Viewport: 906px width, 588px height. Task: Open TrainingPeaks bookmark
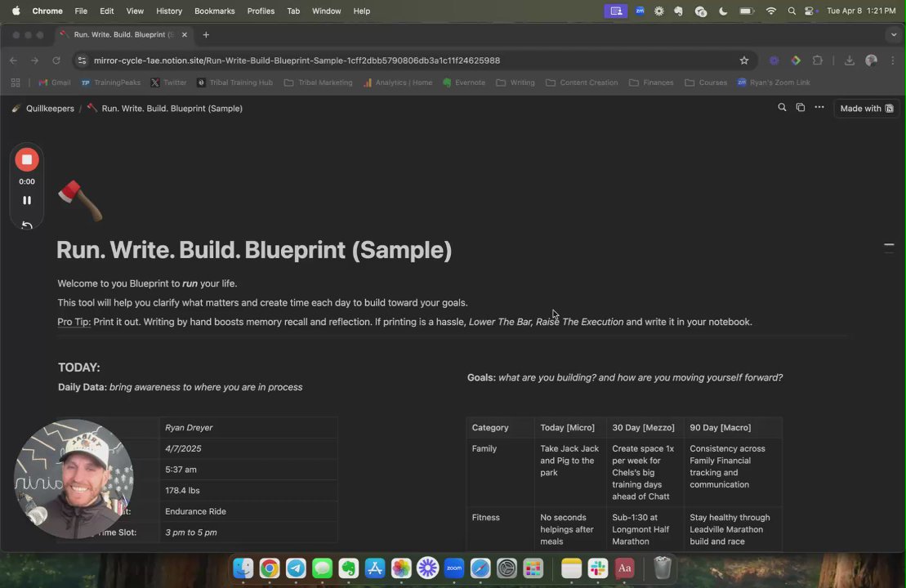point(111,82)
